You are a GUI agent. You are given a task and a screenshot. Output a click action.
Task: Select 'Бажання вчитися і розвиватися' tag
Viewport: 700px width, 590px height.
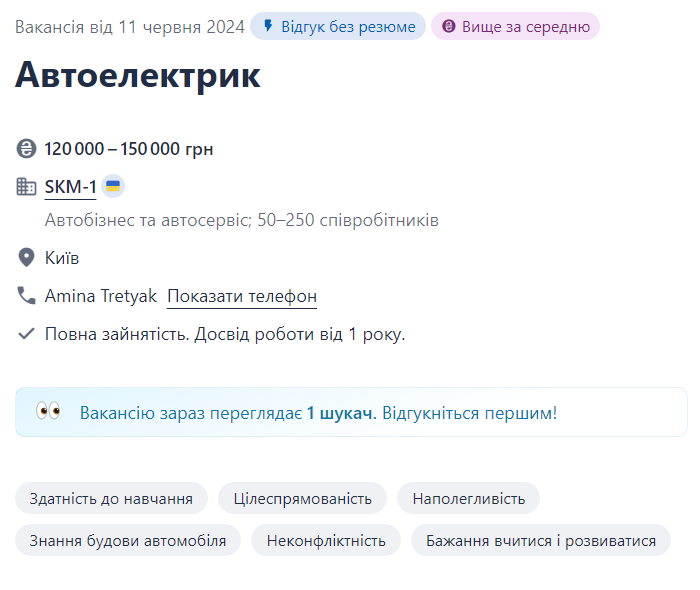pos(541,540)
